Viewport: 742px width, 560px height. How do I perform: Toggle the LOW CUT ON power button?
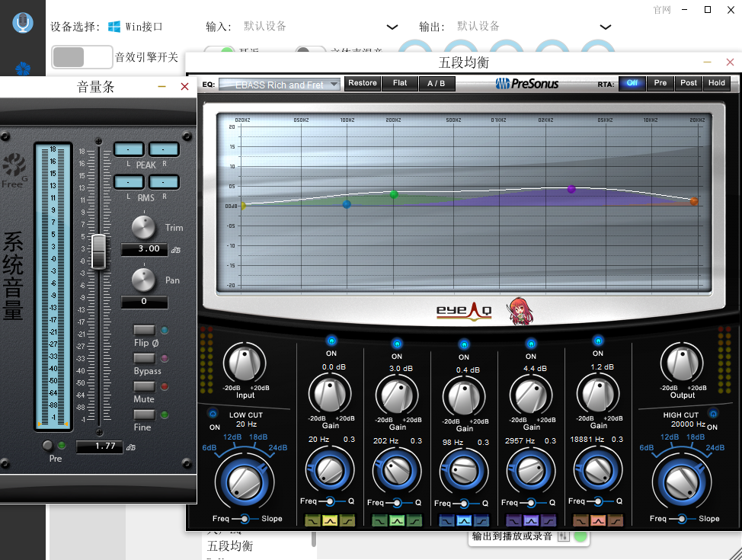[214, 414]
